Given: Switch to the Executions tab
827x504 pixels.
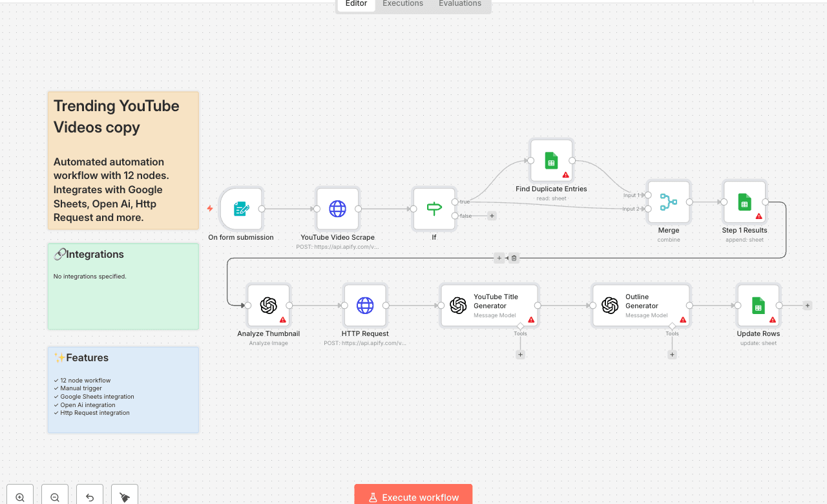Looking at the screenshot, I should pyautogui.click(x=402, y=4).
